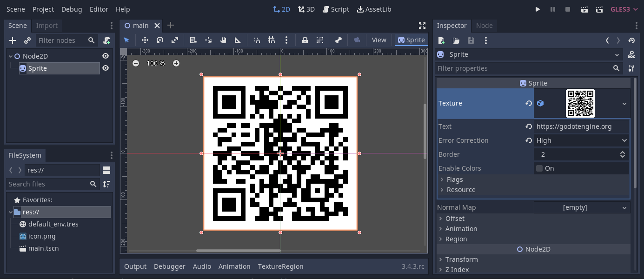Activate the Select Mode arrow tool

pyautogui.click(x=126, y=40)
